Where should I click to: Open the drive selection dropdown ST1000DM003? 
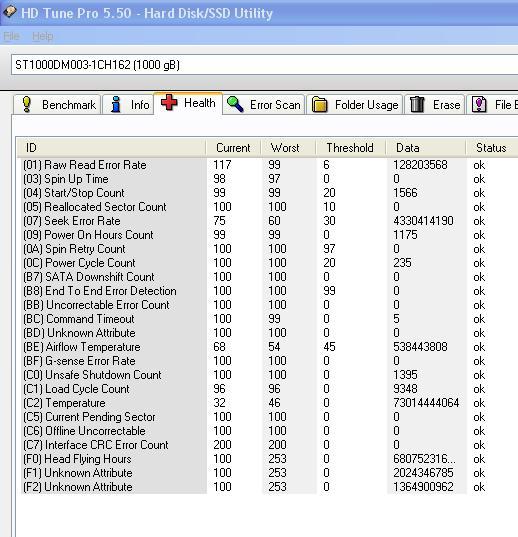(x=265, y=64)
